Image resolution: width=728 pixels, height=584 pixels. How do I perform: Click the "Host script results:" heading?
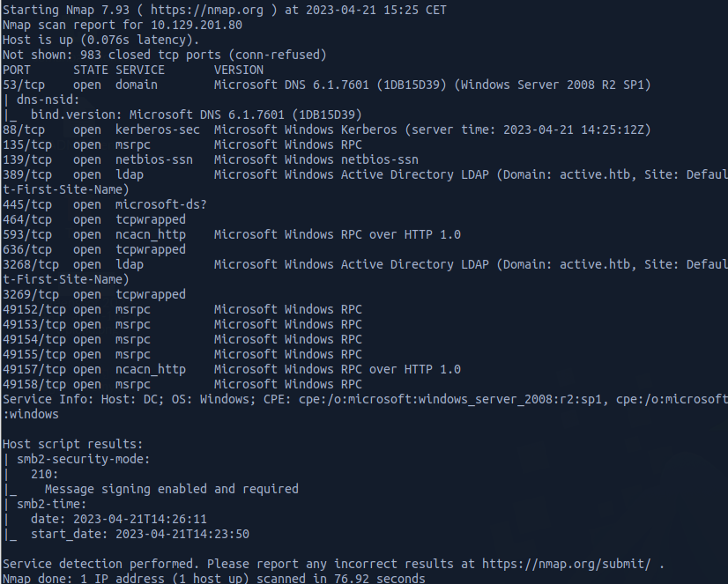tap(73, 444)
